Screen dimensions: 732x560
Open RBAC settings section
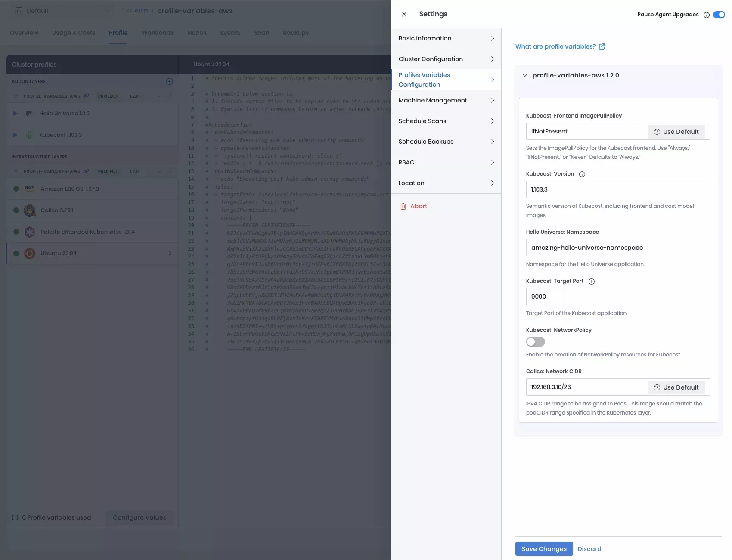click(x=446, y=162)
